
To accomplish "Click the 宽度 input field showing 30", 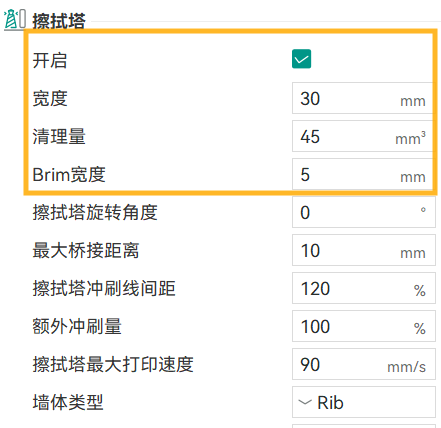I will (x=363, y=98).
